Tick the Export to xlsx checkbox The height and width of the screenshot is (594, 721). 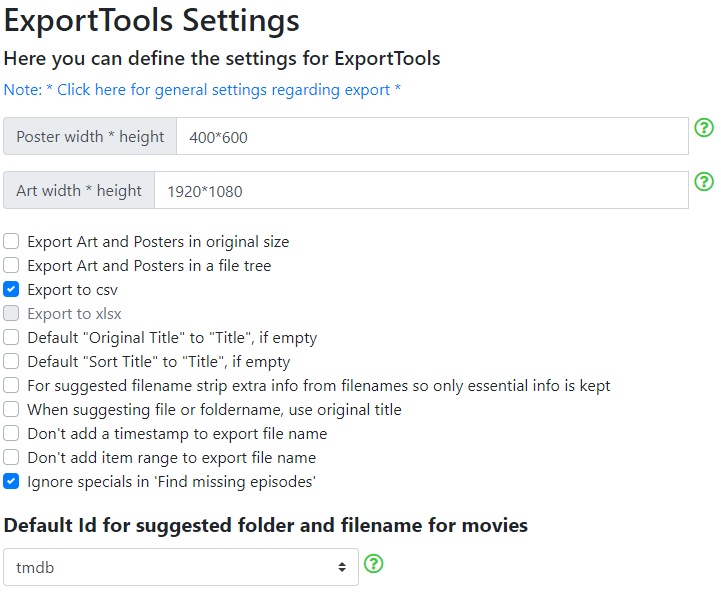coord(11,313)
